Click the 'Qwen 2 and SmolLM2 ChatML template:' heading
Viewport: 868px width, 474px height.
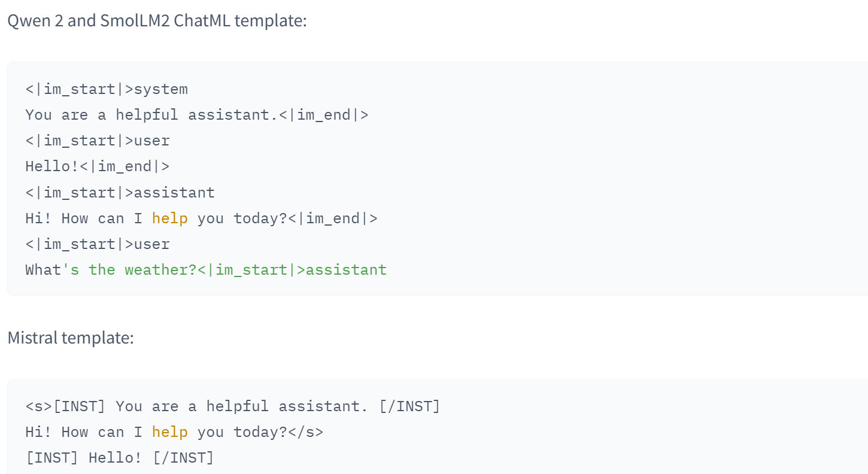point(157,21)
